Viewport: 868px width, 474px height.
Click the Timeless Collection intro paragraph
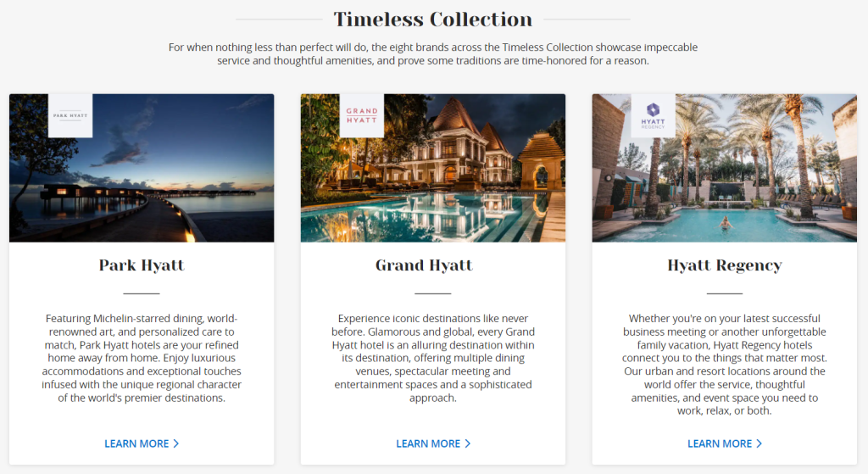(433, 54)
